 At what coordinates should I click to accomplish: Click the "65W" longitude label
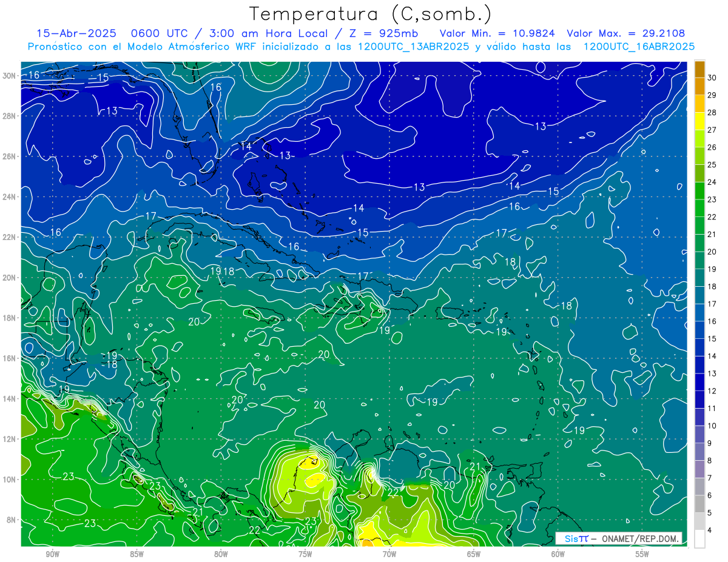click(474, 554)
